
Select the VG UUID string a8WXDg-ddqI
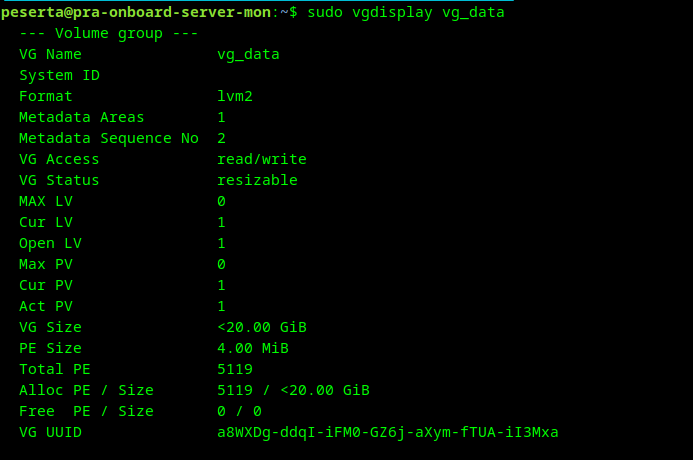tap(388, 432)
